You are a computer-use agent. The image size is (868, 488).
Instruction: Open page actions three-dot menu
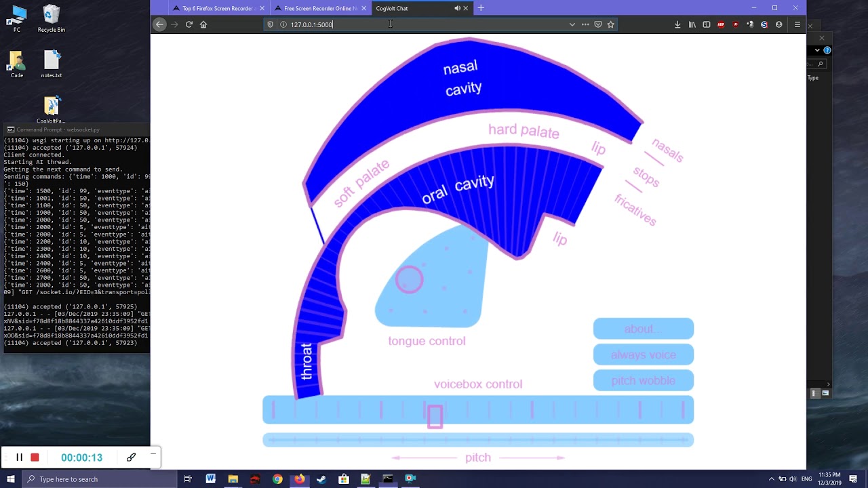585,24
